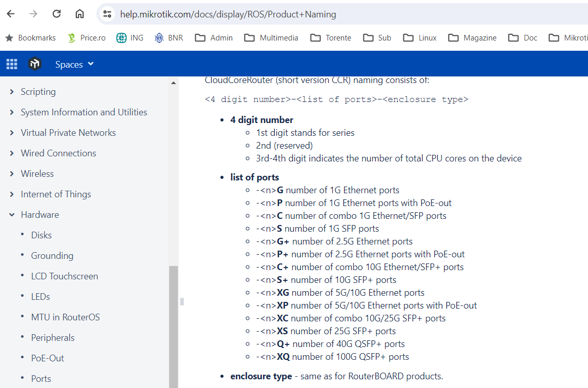Screen dimensions: 588x388
Task: Go to browser home page icon
Action: coord(79,14)
